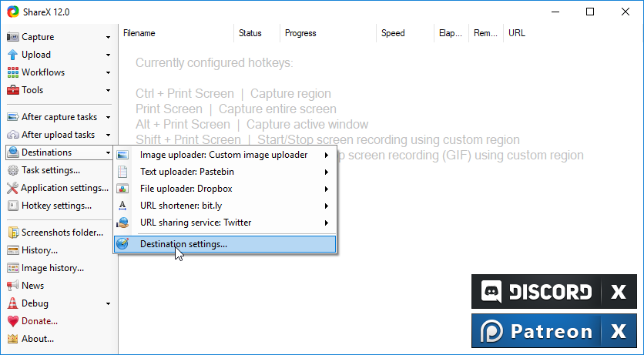The width and height of the screenshot is (644, 355).
Task: Open the Discord banner
Action: [x=536, y=292]
